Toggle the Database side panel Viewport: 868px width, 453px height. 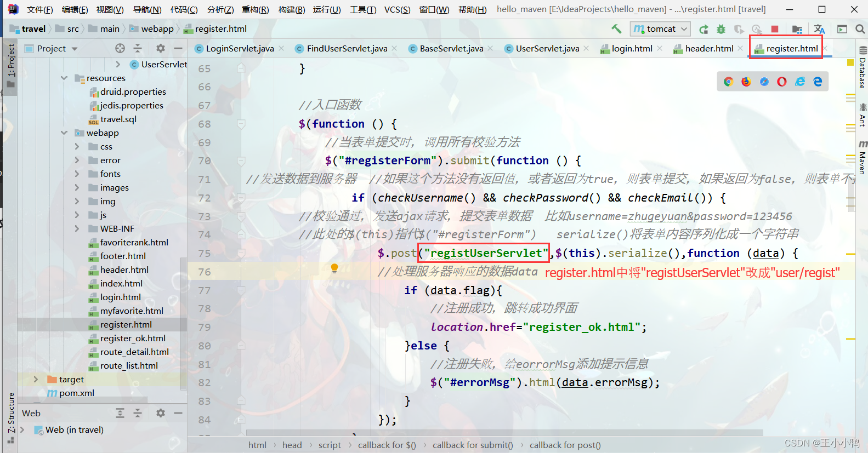[863, 67]
